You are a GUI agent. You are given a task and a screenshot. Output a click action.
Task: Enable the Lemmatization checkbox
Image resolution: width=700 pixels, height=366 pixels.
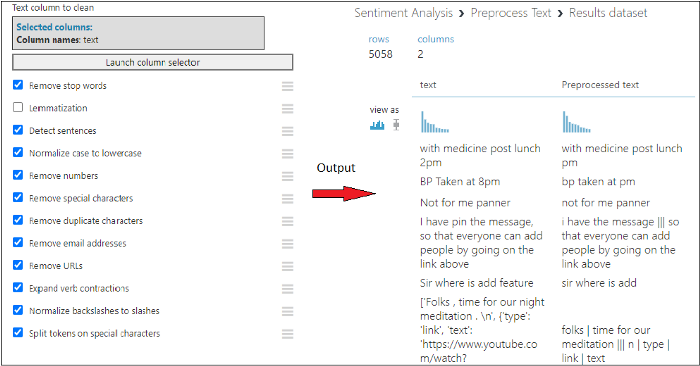tap(18, 107)
